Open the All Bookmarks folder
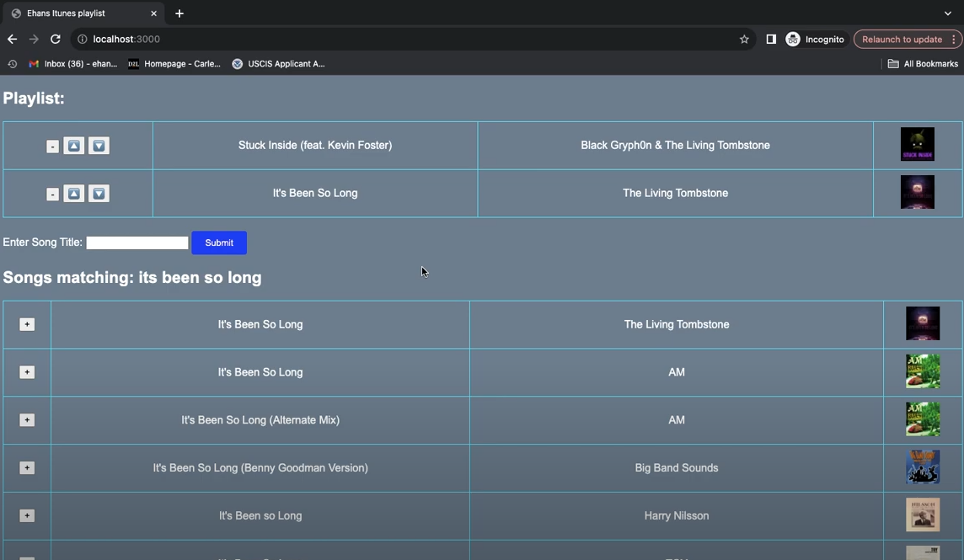This screenshot has width=964, height=560. [923, 63]
